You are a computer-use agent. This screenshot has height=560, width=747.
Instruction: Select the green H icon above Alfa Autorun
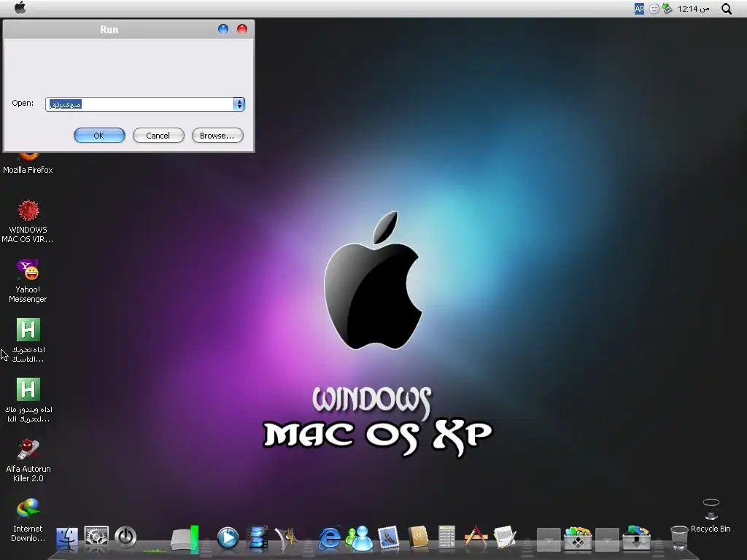coord(28,400)
